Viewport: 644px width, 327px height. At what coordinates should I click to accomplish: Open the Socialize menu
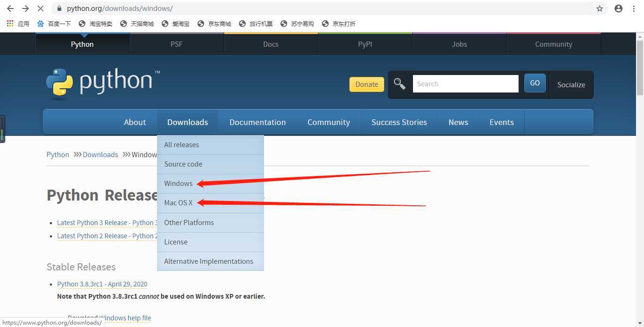pos(571,85)
